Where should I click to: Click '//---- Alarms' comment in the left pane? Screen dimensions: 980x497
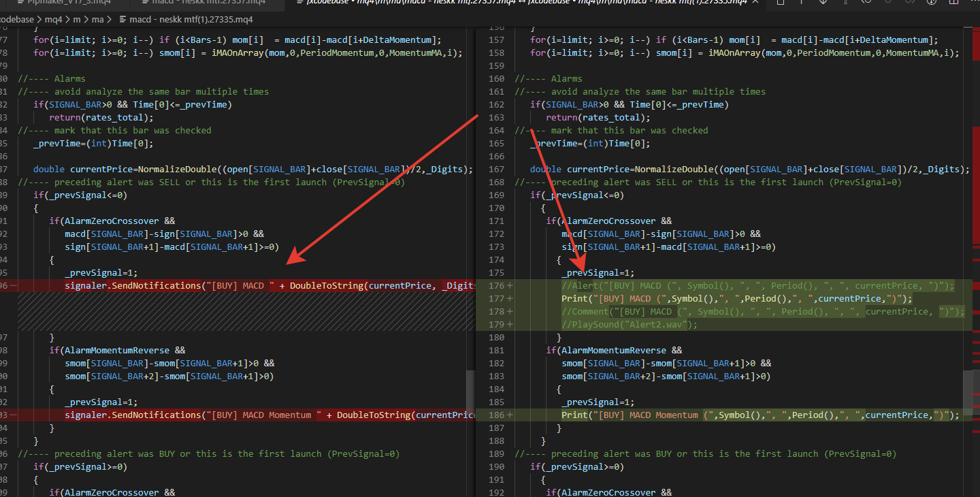[51, 79]
